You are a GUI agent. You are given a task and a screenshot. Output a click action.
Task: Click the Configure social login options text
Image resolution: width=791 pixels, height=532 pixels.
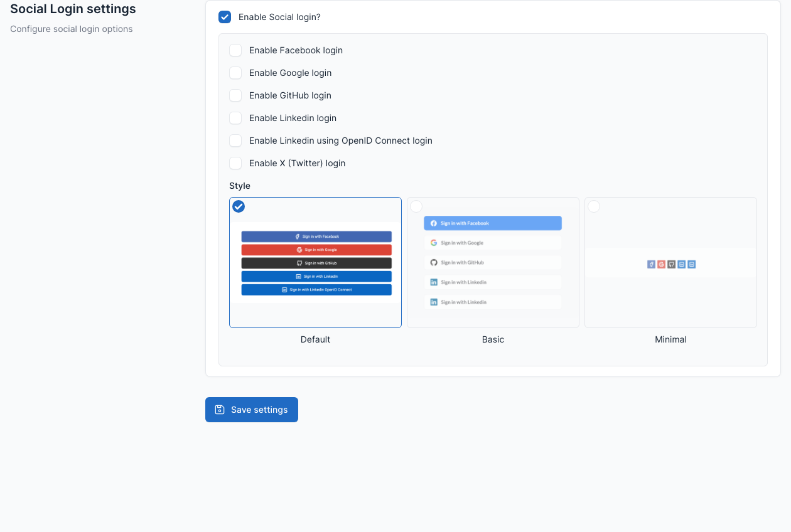[72, 29]
